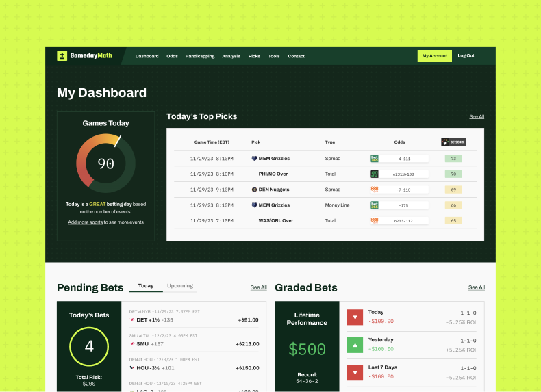The width and height of the screenshot is (541, 392).
Task: Click the DET team icon in pending bets
Action: (x=131, y=320)
